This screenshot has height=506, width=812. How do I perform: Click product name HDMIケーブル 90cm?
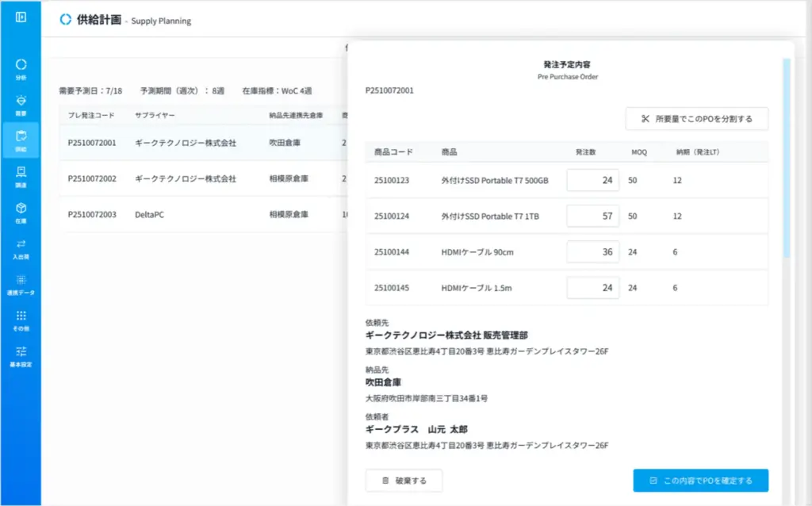(477, 252)
